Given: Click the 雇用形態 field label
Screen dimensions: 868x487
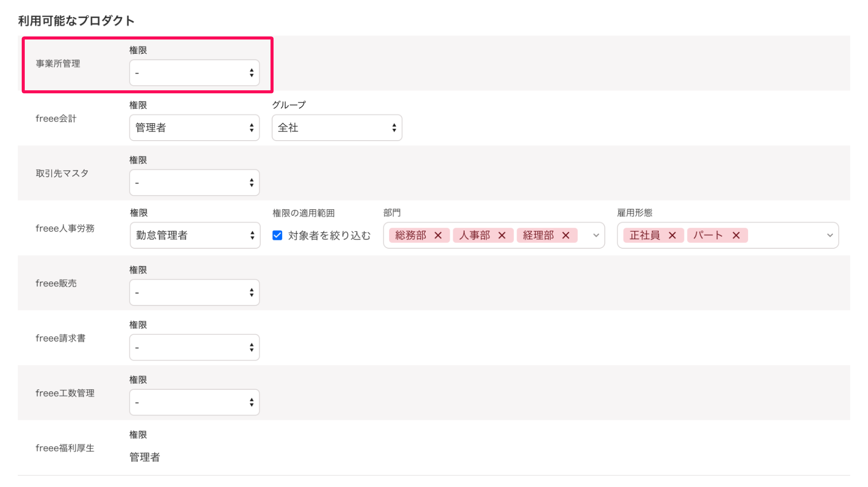Looking at the screenshot, I should click(x=635, y=213).
